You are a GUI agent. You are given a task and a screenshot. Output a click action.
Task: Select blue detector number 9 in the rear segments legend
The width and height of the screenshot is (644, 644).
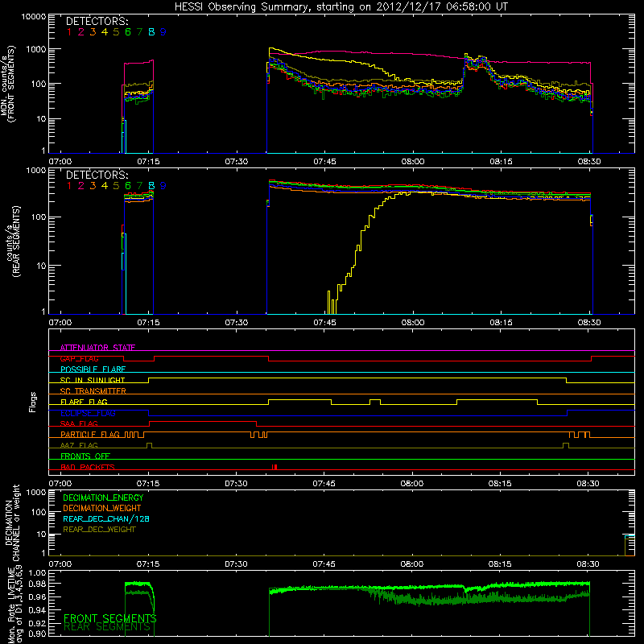pyautogui.click(x=163, y=186)
